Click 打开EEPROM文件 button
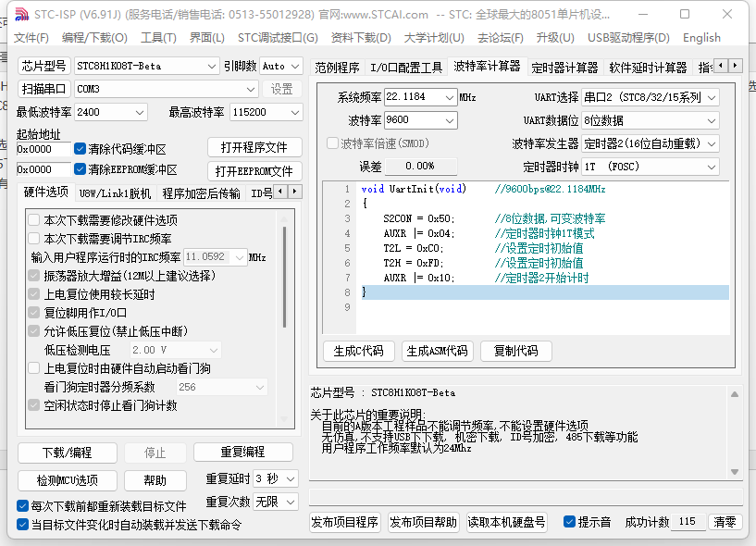The height and width of the screenshot is (546, 756). pyautogui.click(x=254, y=171)
